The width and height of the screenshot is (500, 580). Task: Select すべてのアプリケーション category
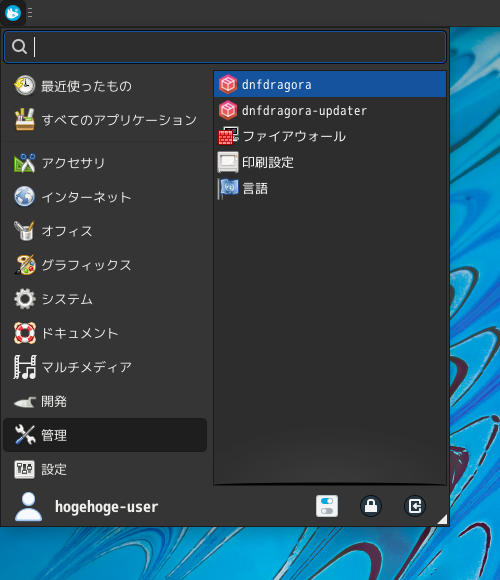click(105, 120)
